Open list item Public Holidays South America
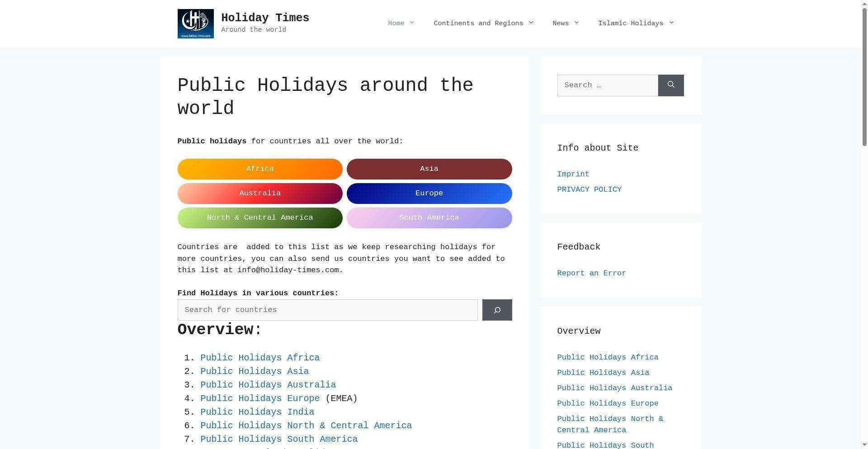Viewport: 868px width, 449px height. pos(279,439)
